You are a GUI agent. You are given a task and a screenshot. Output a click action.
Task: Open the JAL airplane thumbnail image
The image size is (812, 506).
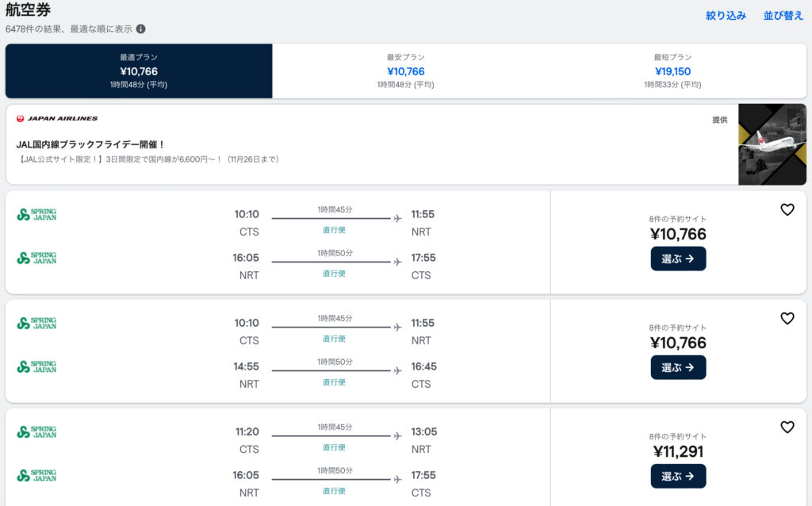(772, 144)
